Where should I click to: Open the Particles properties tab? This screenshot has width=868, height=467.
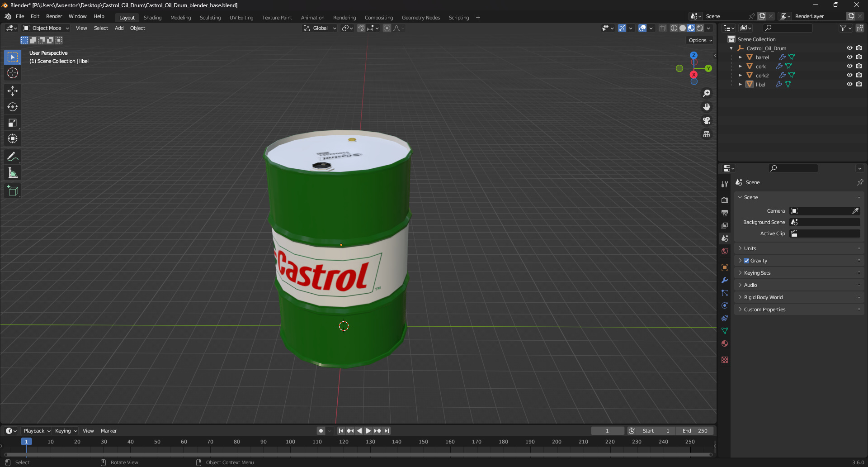tap(725, 293)
